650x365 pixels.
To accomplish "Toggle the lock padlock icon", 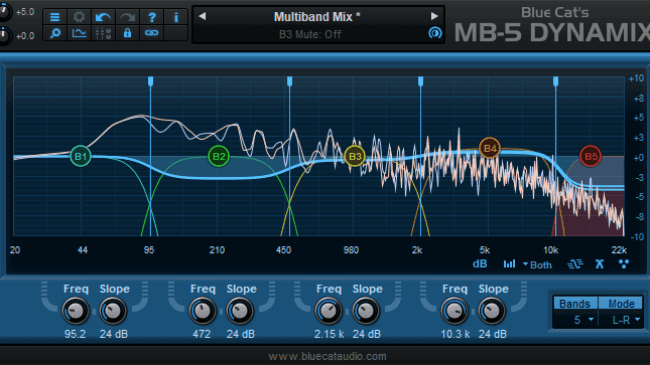I will [x=127, y=33].
